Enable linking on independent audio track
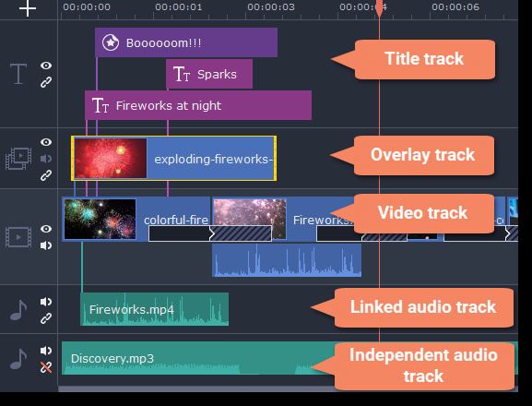Image resolution: width=532 pixels, height=406 pixels. [x=46, y=367]
